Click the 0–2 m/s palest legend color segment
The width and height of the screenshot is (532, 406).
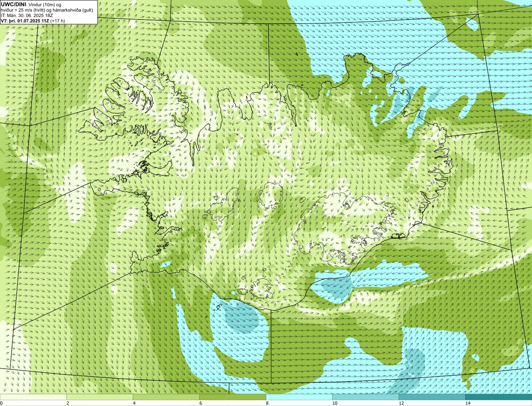click(33, 397)
